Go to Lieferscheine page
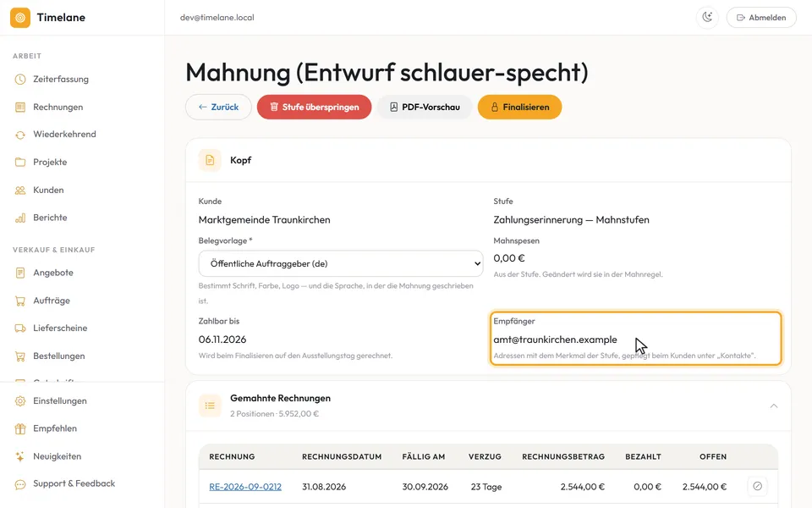This screenshot has height=508, width=812. click(x=60, y=329)
